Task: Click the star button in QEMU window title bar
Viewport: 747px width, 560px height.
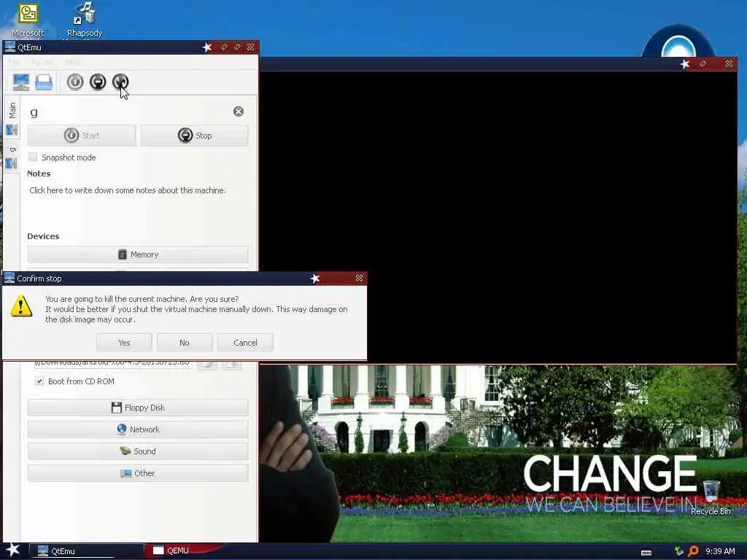Action: [x=684, y=64]
